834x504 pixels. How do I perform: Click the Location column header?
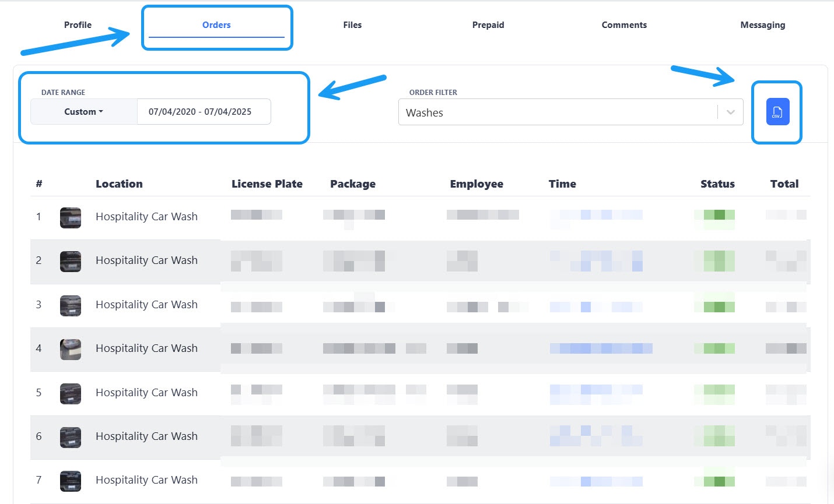coord(119,184)
